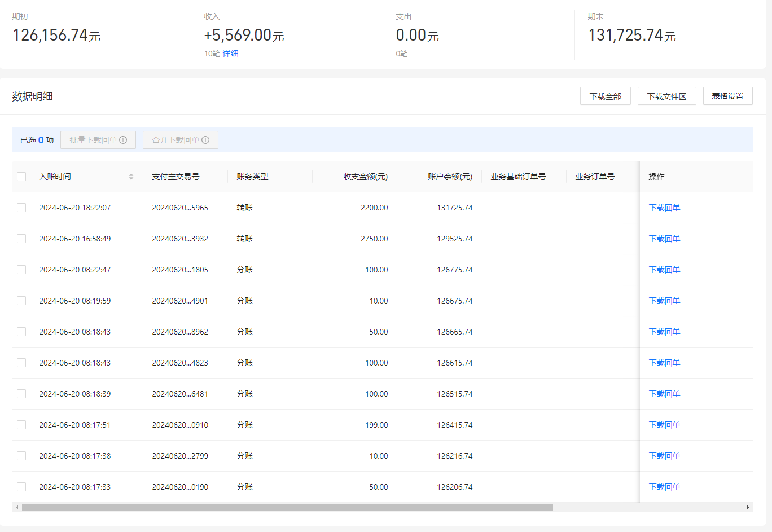Click 分账 type in the 08:22:47 row
Viewport: 772px width, 532px height.
coord(244,270)
